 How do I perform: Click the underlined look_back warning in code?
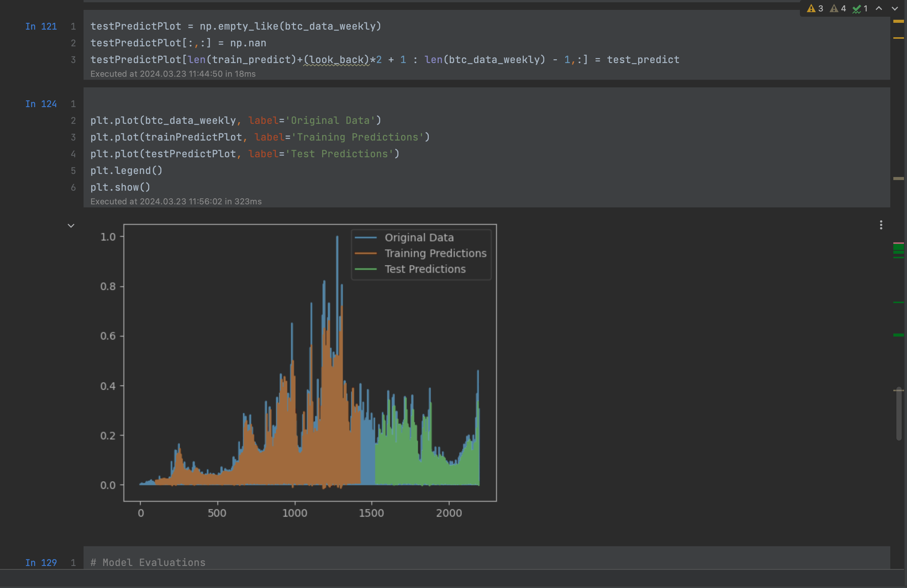click(337, 60)
